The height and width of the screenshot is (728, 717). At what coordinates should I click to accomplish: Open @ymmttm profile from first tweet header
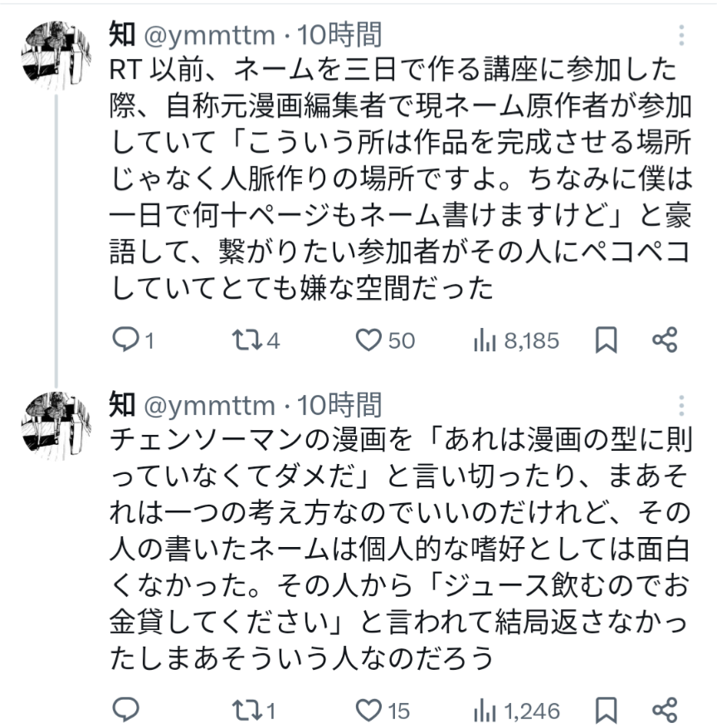coord(209,35)
